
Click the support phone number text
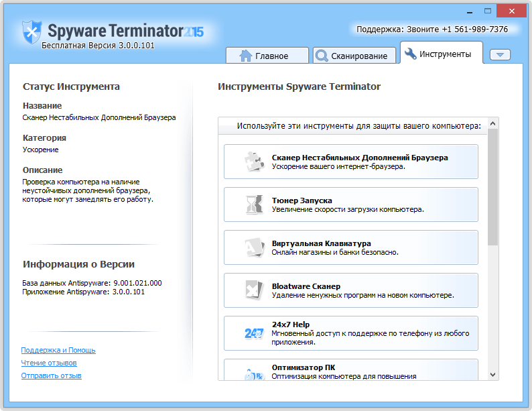pos(432,30)
